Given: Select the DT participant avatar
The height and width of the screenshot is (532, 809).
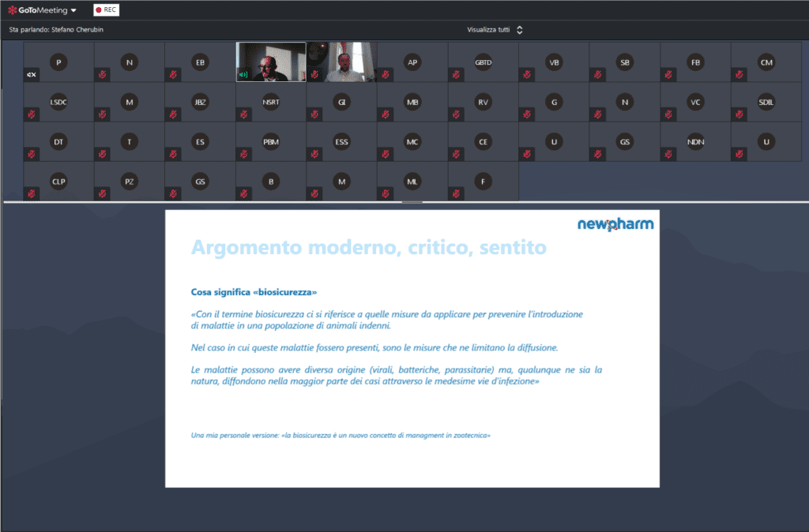Looking at the screenshot, I should click(58, 142).
